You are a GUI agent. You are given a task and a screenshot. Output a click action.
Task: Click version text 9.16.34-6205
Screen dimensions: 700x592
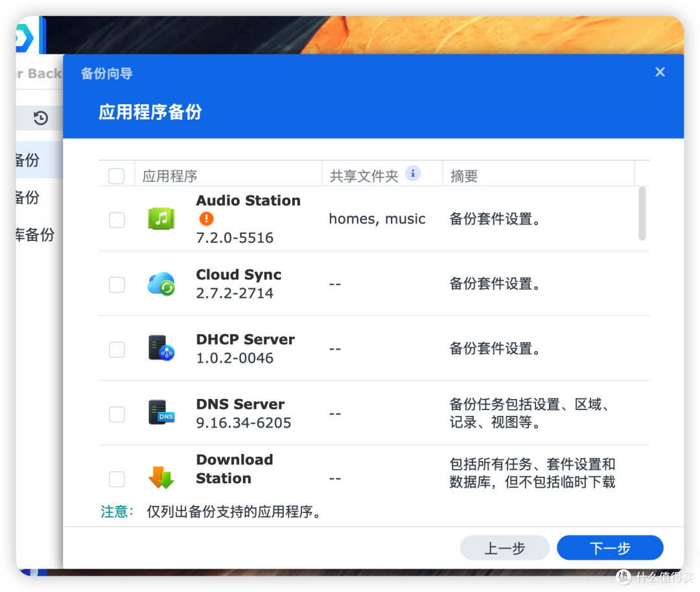[x=244, y=422]
